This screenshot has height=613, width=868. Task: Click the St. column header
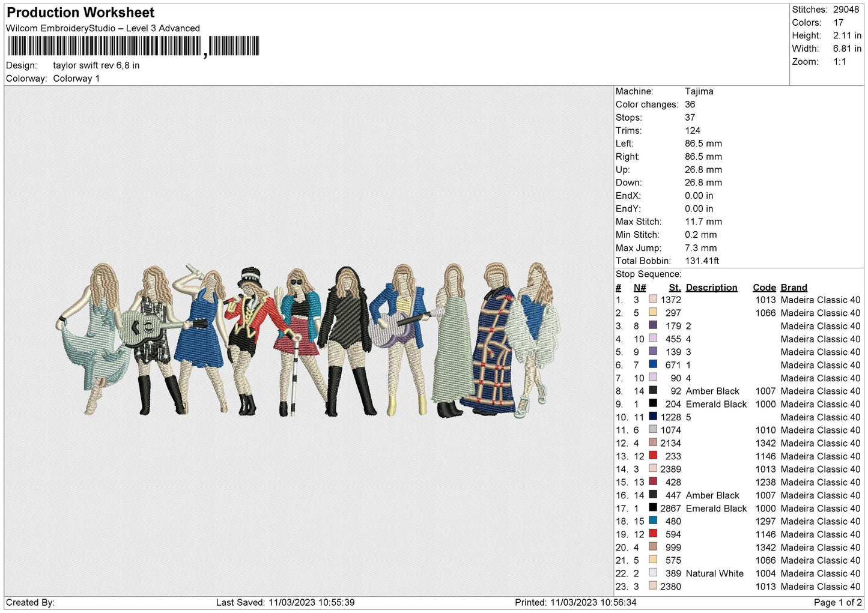pyautogui.click(x=675, y=288)
